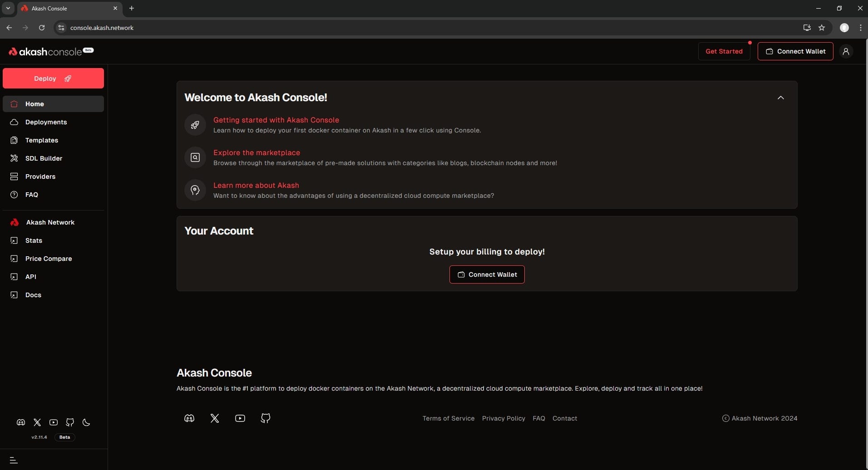Open the Chrome three-dot menu
Viewport: 868px width, 470px height.
[861, 28]
